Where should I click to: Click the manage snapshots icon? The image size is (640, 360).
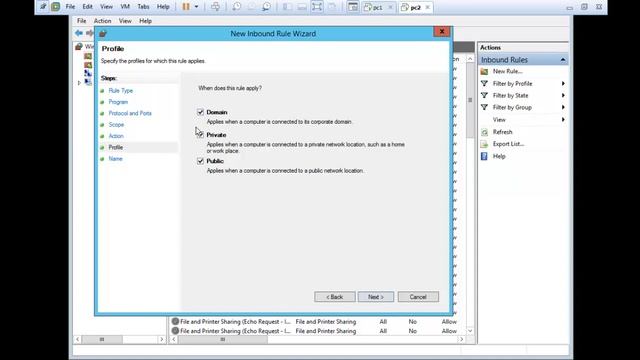tap(266, 7)
